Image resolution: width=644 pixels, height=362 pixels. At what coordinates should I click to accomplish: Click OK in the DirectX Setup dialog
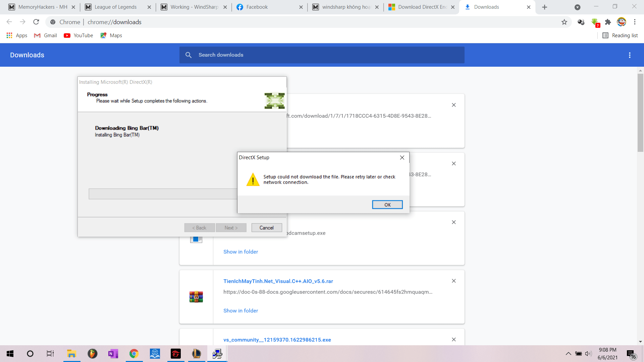[x=387, y=204]
